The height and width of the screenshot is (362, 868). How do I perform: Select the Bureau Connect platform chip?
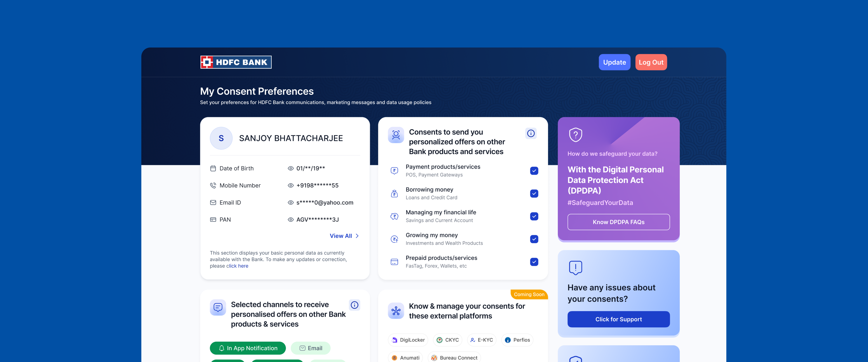454,358
